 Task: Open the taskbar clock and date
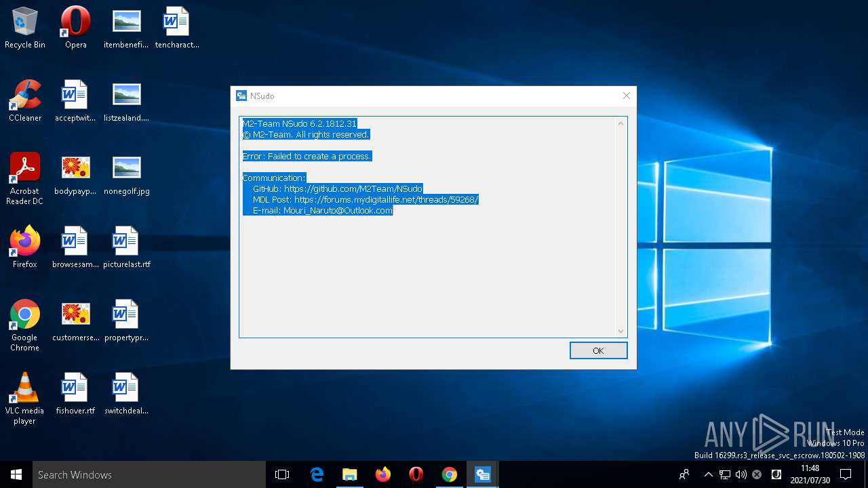(810, 474)
